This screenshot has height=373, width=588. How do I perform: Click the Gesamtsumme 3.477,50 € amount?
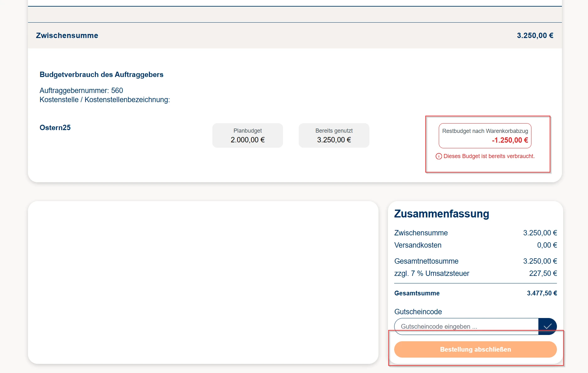pos(542,293)
